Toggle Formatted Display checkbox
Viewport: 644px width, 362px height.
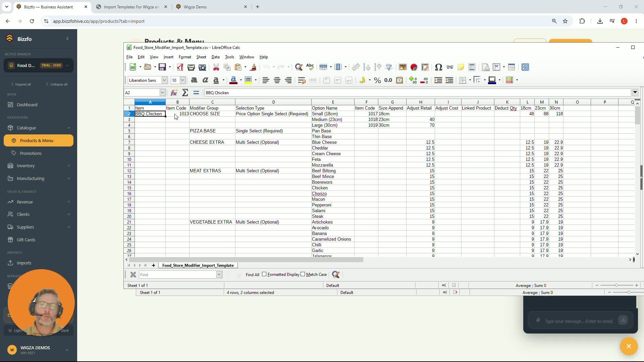point(264,274)
